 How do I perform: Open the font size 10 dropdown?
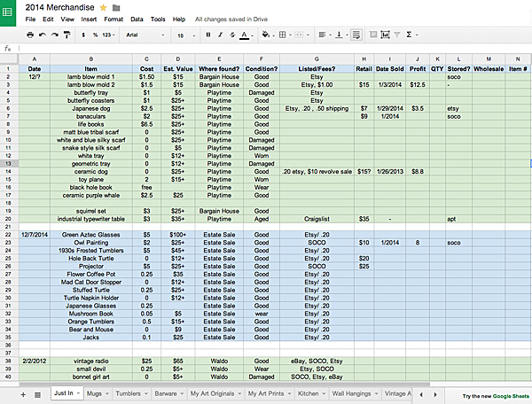(x=186, y=35)
